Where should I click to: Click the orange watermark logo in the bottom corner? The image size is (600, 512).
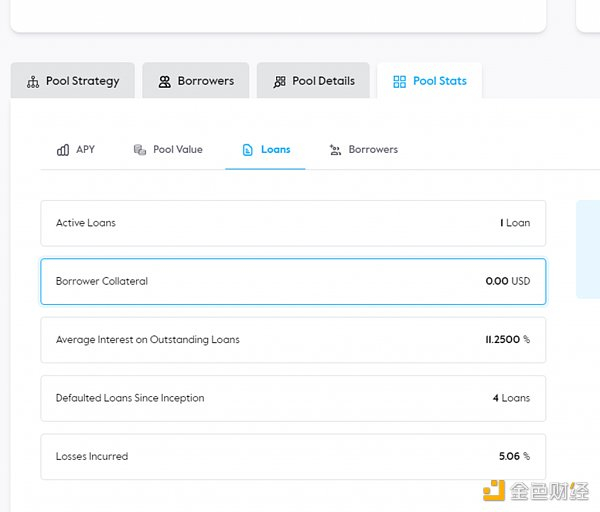[x=494, y=490]
